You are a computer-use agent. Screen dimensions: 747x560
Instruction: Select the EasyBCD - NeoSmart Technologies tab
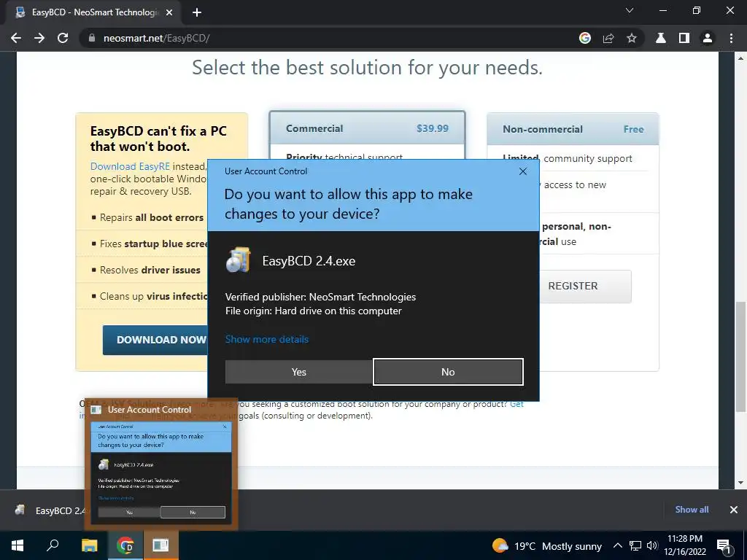point(94,12)
